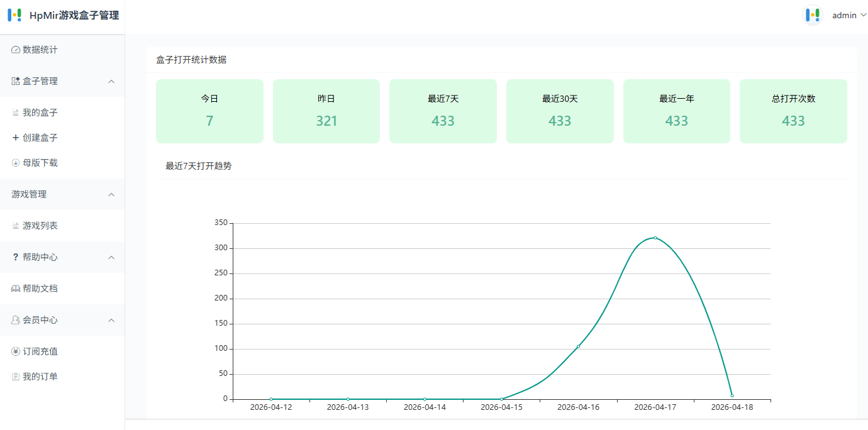Collapse the 游戏管理 section chevron
The width and height of the screenshot is (868, 430).
point(111,194)
